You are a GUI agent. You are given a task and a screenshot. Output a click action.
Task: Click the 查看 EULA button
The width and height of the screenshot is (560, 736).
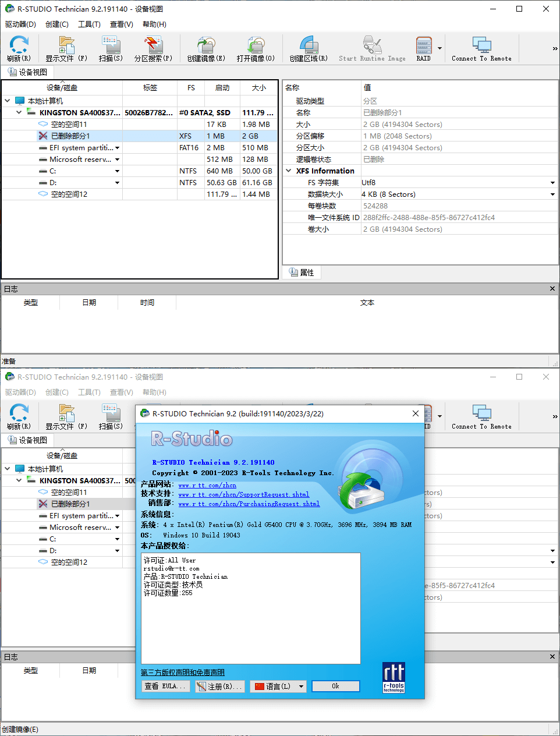(165, 687)
